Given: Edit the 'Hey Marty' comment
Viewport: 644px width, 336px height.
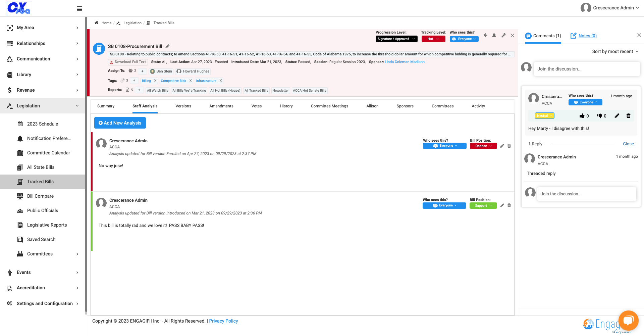Looking at the screenshot, I should point(617,116).
